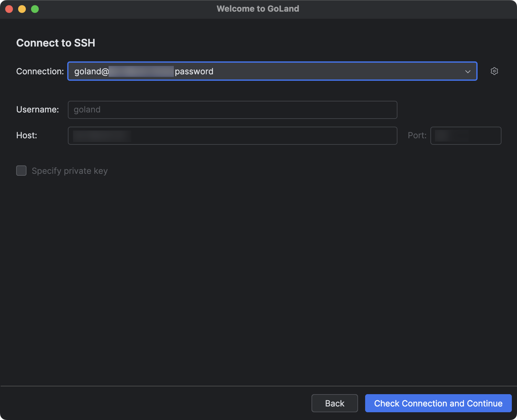Click the green zoom traffic light
Image resolution: width=517 pixels, height=420 pixels.
(35, 9)
